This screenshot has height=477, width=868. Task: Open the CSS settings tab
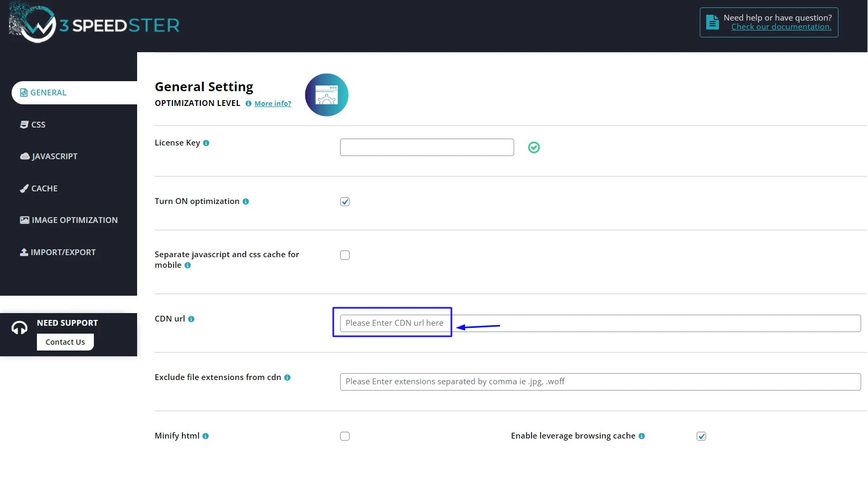tap(38, 125)
